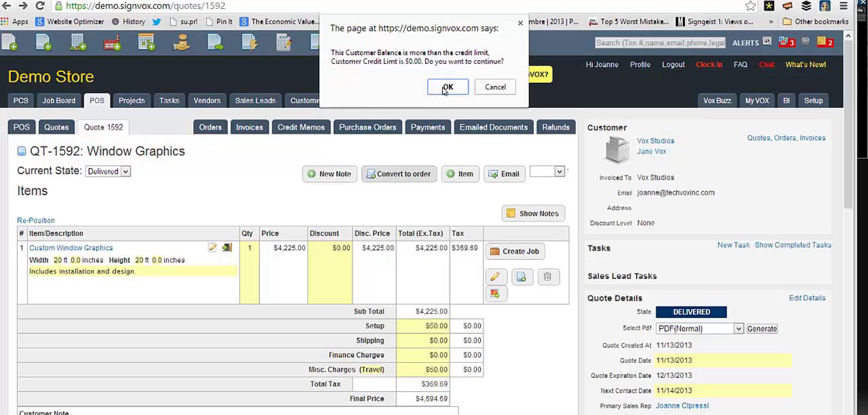Viewport: 868px width, 415px height.
Task: Click the pencil edit icon in item row
Action: [x=496, y=277]
